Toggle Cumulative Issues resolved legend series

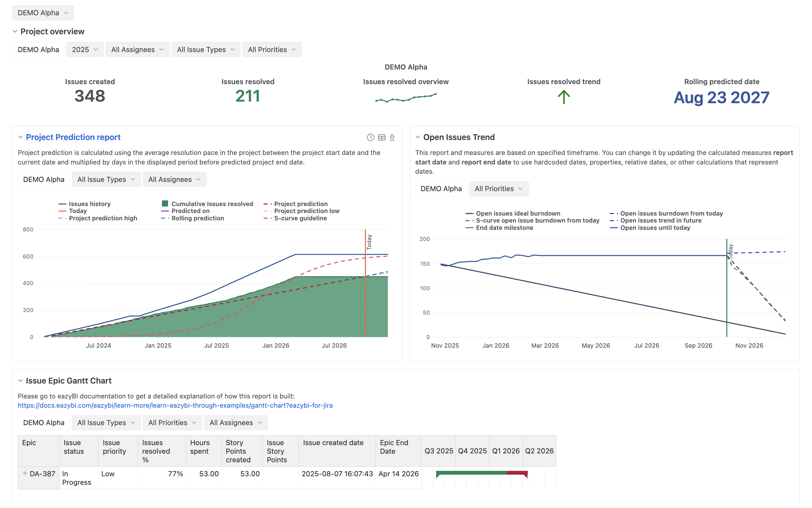[207, 204]
